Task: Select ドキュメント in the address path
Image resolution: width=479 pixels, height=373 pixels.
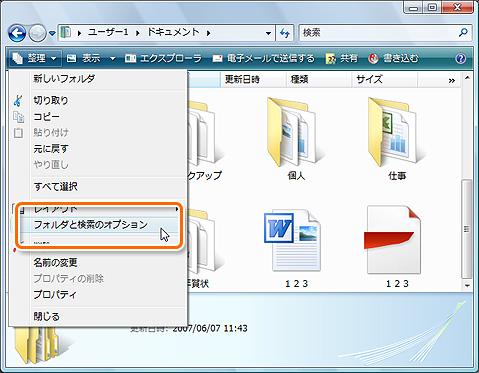Action: coord(173,32)
